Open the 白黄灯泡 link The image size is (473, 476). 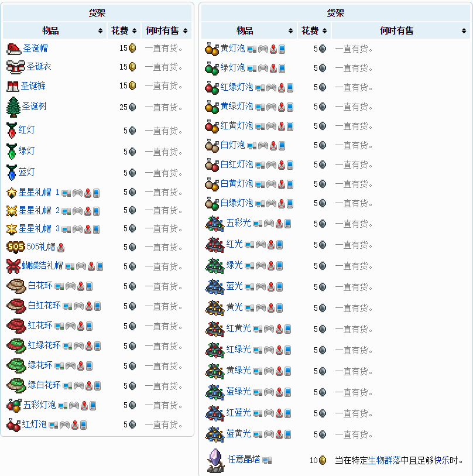pyautogui.click(x=237, y=184)
